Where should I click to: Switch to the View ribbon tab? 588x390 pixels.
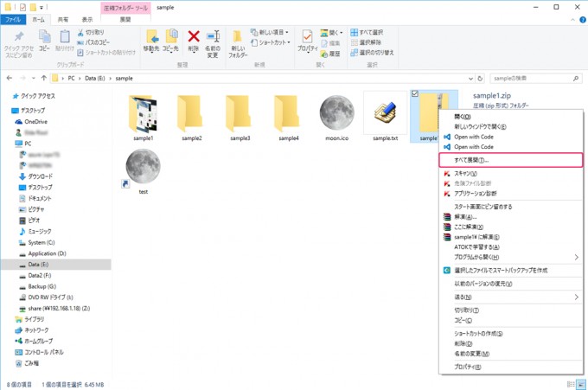click(x=87, y=20)
